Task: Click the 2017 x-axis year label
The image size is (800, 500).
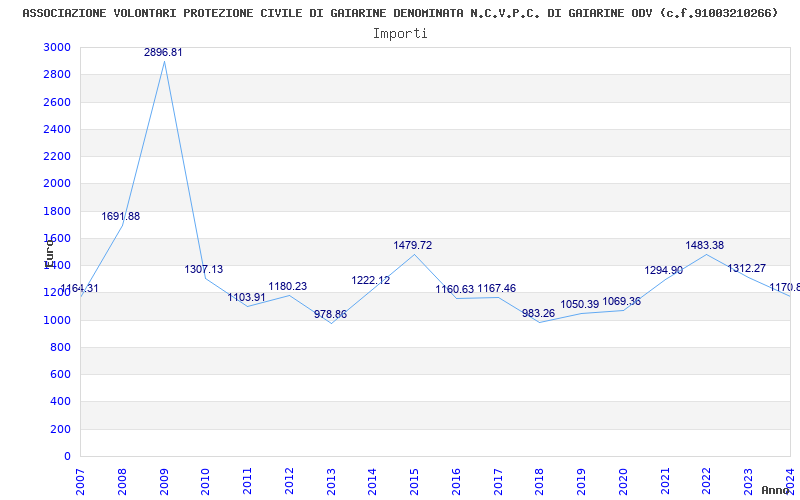Action: [x=498, y=482]
